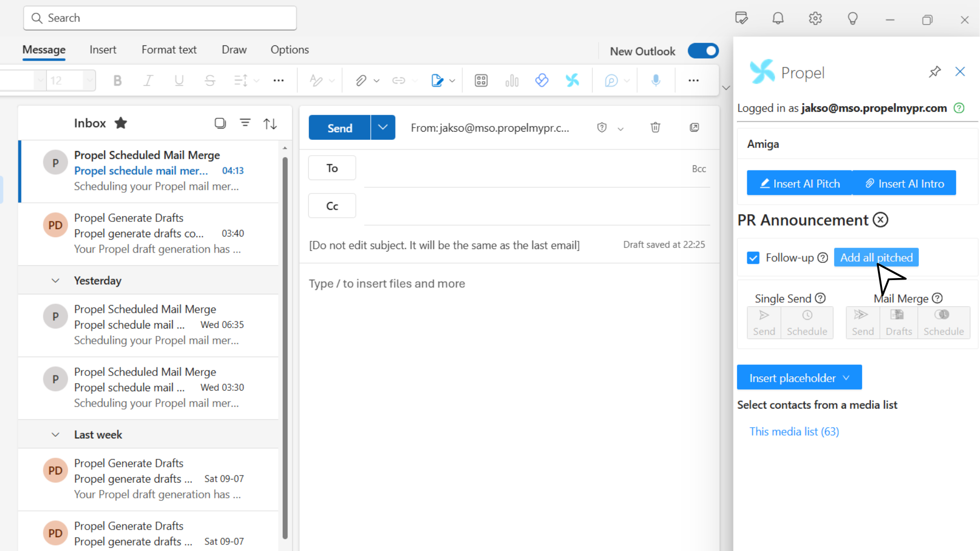Click Insert AI Intro button
Viewport: 980px width, 551px height.
(x=904, y=183)
